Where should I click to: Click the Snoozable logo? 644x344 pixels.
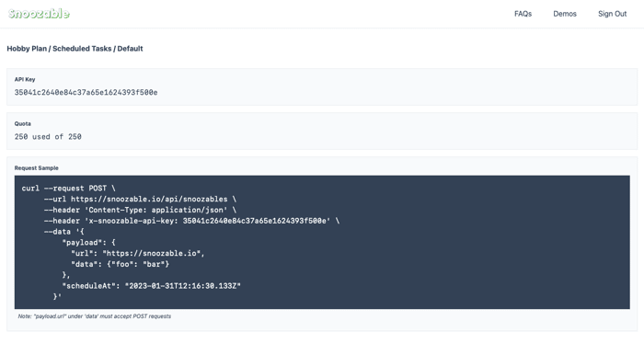tap(39, 14)
